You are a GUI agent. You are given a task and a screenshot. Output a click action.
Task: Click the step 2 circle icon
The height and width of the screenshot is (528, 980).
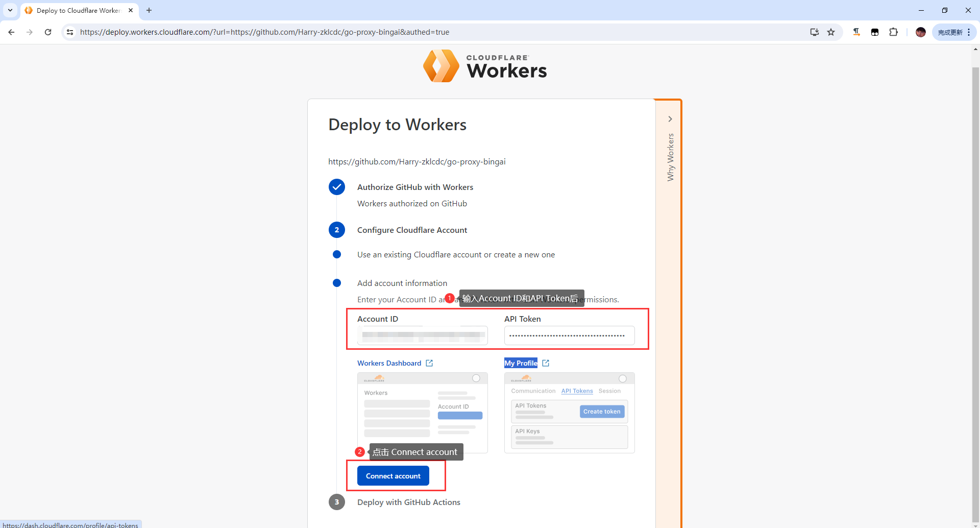click(337, 230)
